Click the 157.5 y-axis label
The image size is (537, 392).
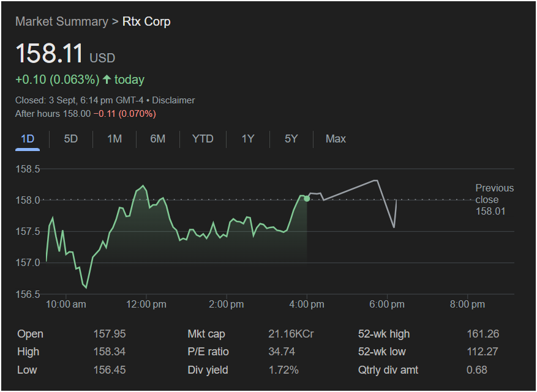[28, 232]
